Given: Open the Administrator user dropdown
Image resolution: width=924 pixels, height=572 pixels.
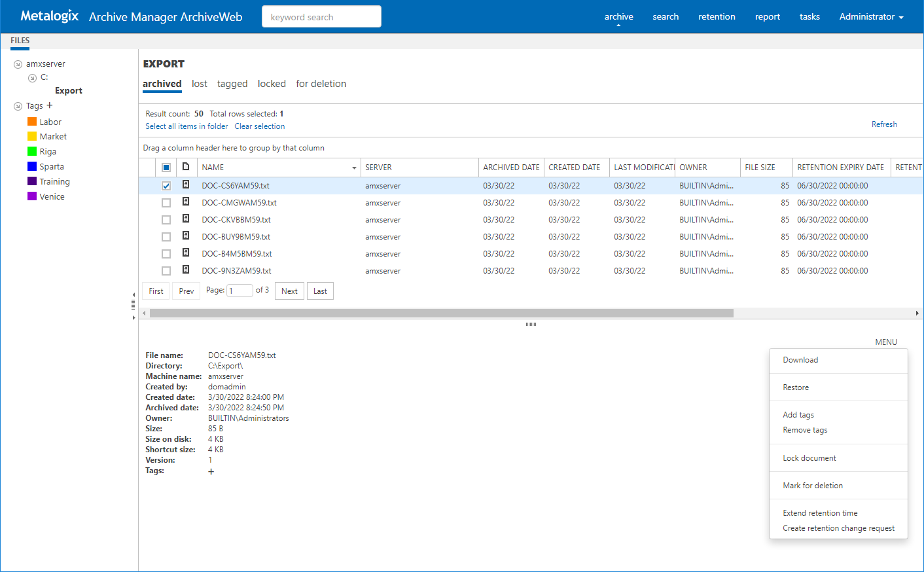Looking at the screenshot, I should click(871, 16).
